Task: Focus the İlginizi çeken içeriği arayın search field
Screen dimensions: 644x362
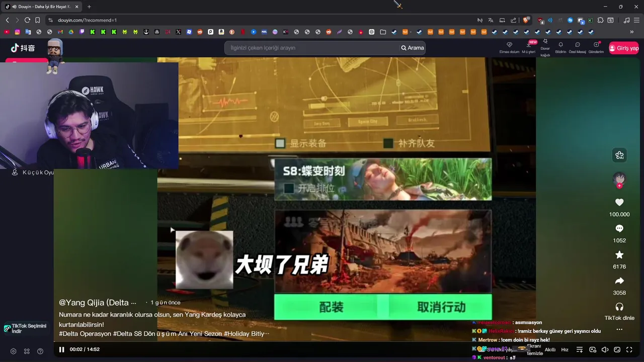Action: pyautogui.click(x=312, y=48)
